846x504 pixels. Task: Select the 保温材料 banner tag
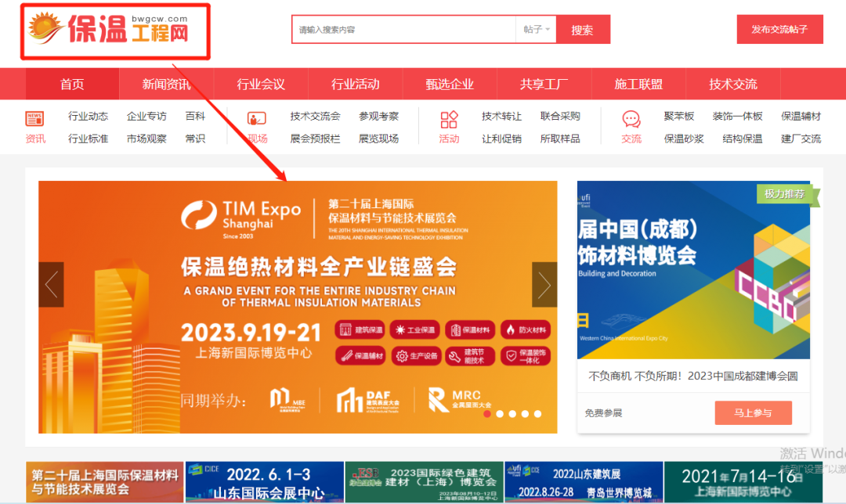[470, 330]
